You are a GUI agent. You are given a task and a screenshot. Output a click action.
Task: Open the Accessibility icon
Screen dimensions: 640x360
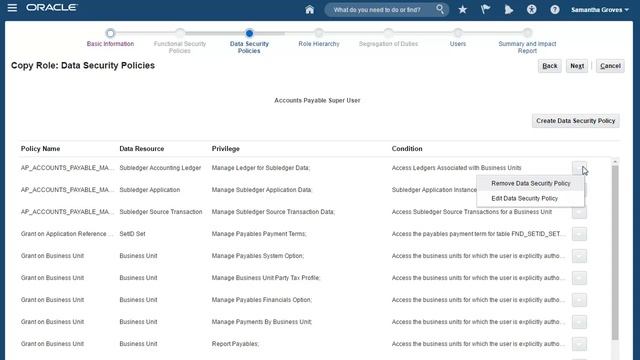[531, 9]
